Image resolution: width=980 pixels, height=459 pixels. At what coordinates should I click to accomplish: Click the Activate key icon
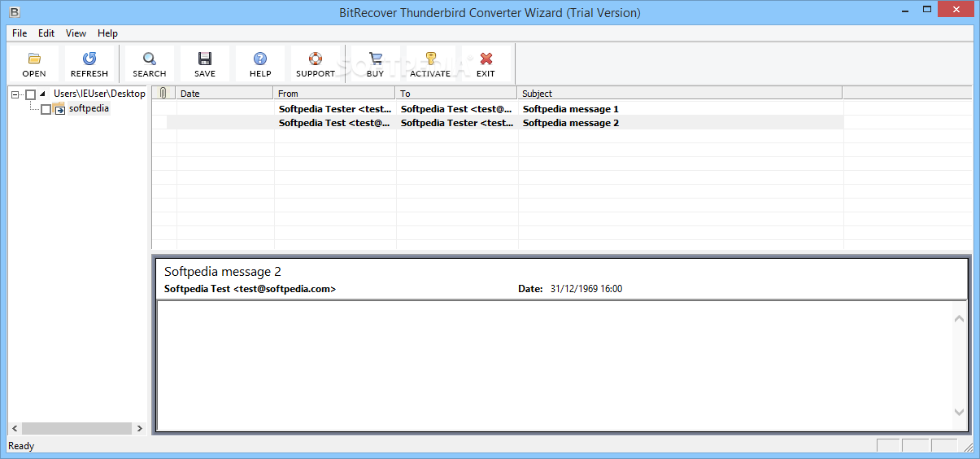pyautogui.click(x=430, y=59)
